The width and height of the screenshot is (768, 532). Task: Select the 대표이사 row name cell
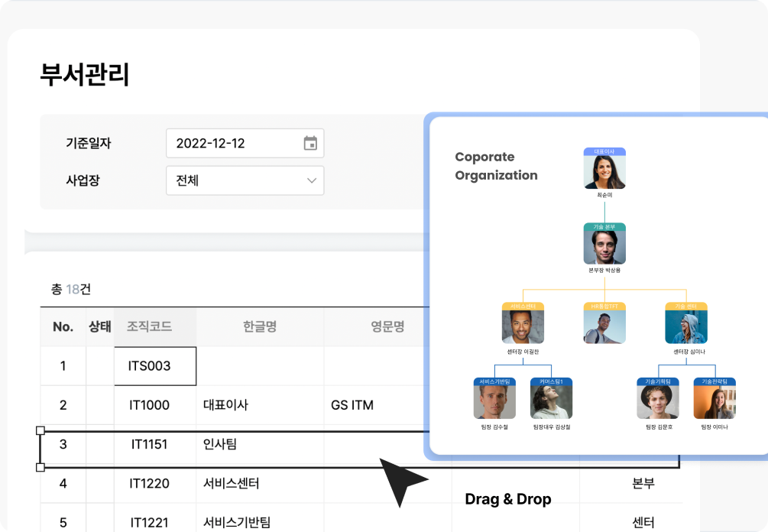pos(226,405)
